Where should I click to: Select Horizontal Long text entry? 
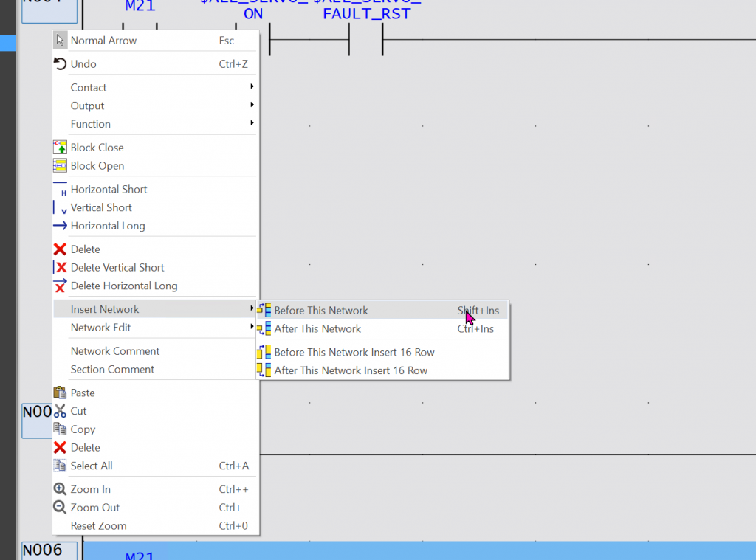click(x=108, y=226)
